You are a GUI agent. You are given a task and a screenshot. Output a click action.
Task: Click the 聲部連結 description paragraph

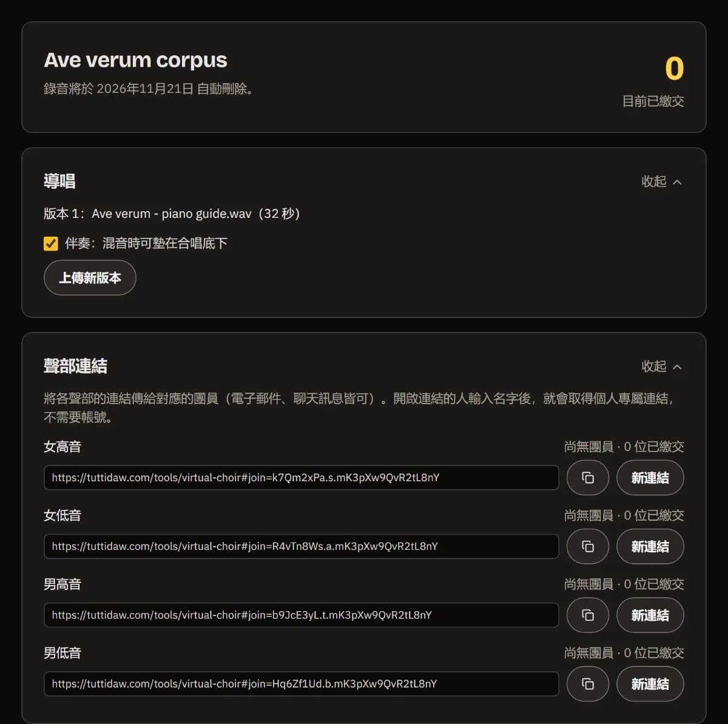(359, 408)
